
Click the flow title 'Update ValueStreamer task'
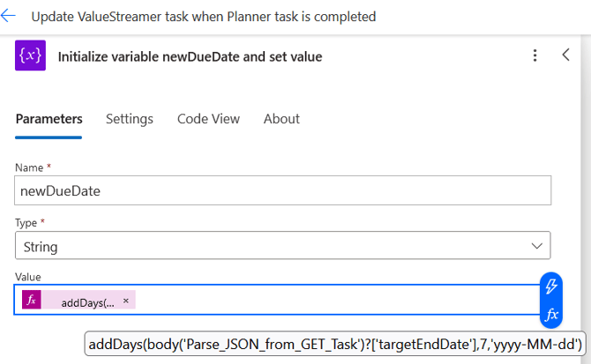(x=203, y=16)
